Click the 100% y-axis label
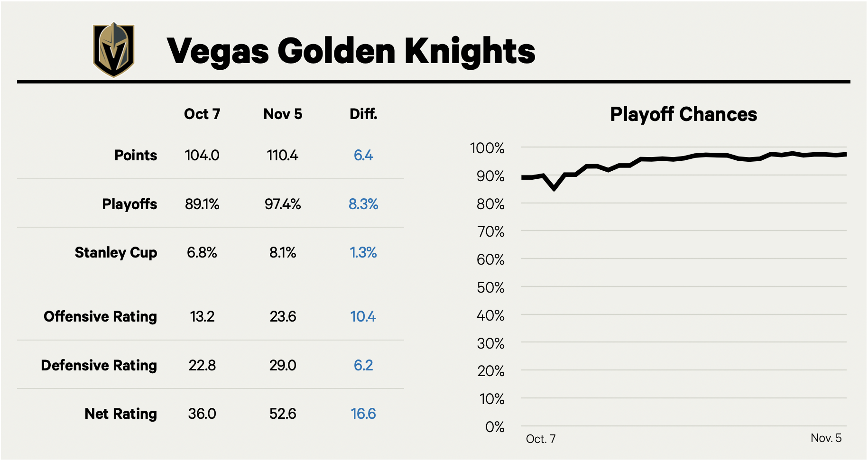Viewport: 868px width, 461px height. (487, 148)
